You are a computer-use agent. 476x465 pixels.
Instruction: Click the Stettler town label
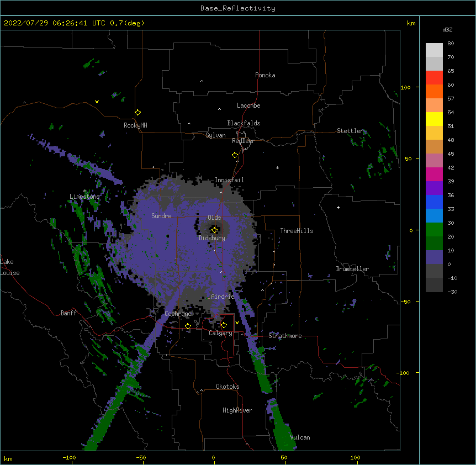350,131
